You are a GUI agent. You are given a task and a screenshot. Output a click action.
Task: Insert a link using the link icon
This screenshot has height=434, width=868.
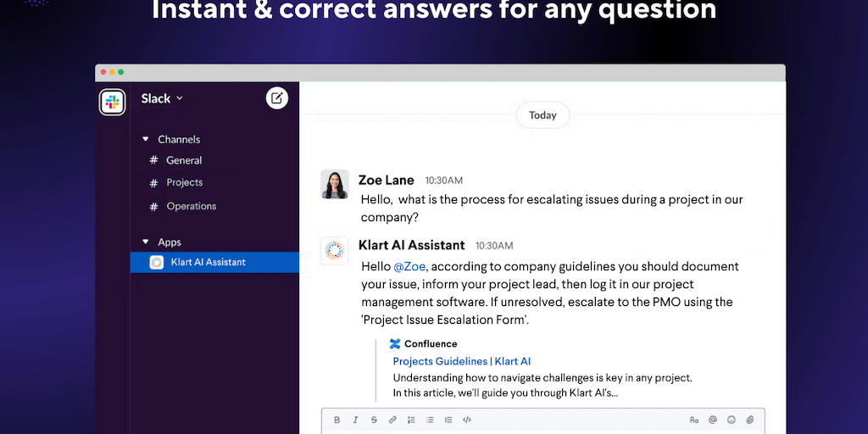coord(392,420)
